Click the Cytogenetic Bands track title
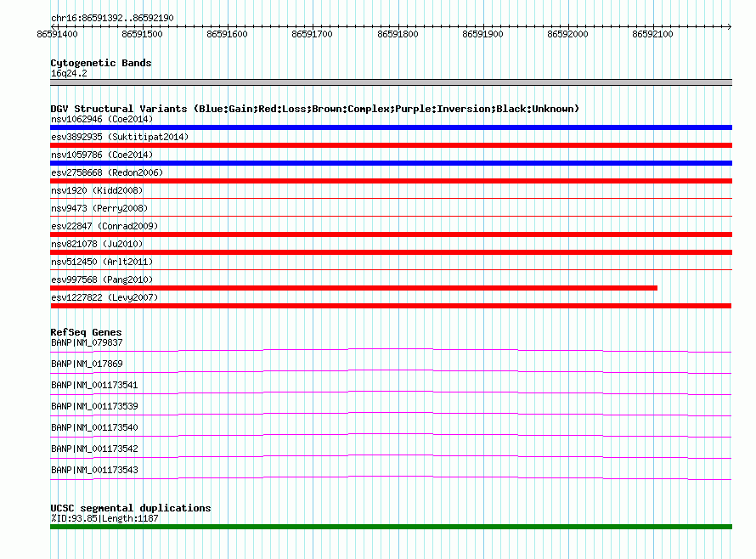Image resolution: width=756 pixels, height=559 pixels. point(101,63)
